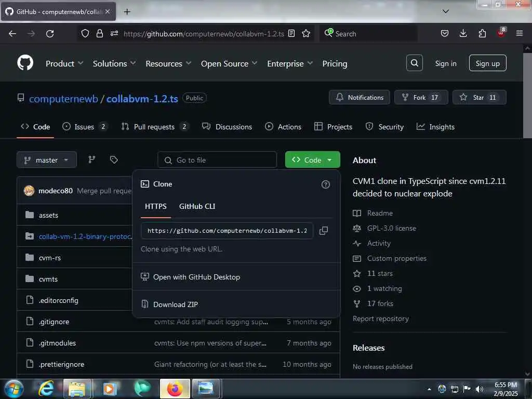Click the clone URL text field
Viewport: 532px width, 399px height.
(x=227, y=231)
